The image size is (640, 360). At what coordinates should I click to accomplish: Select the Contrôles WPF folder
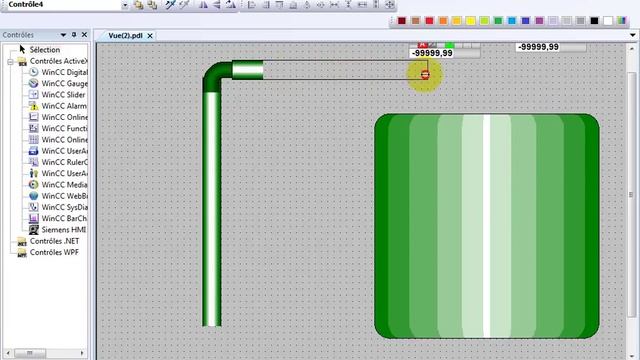pyautogui.click(x=48, y=252)
